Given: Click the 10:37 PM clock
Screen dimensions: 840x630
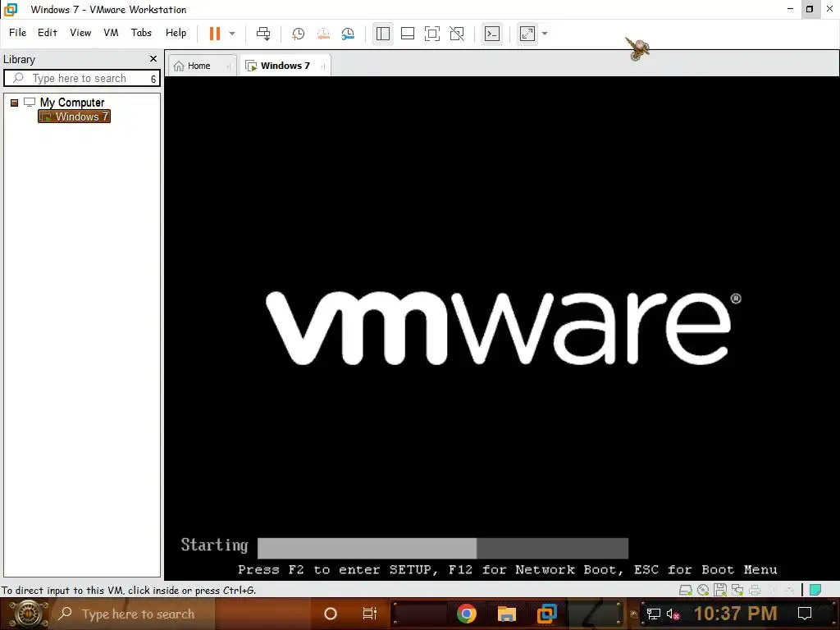Looking at the screenshot, I should (735, 614).
